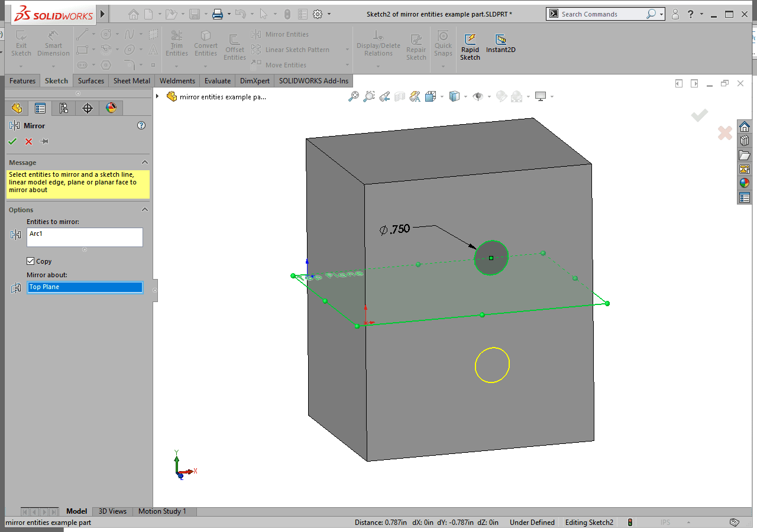Accept the Mirror with green checkmark
Screen dimensions: 757x532
12,141
